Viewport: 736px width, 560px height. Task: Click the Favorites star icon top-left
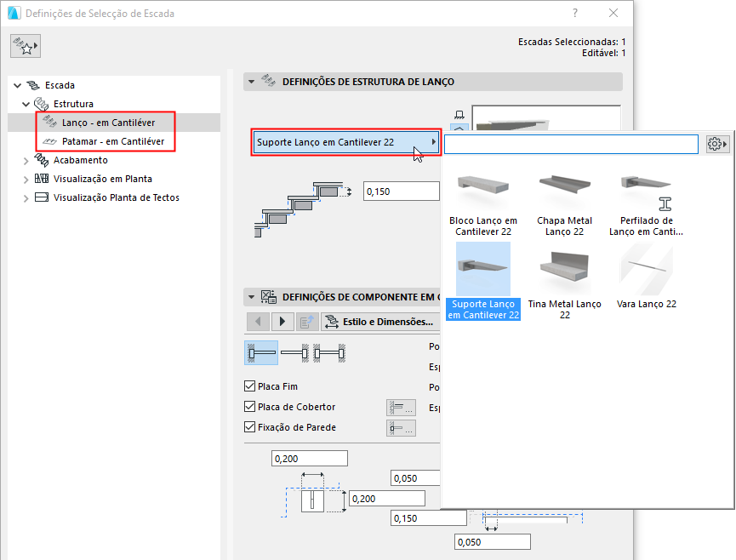(25, 45)
